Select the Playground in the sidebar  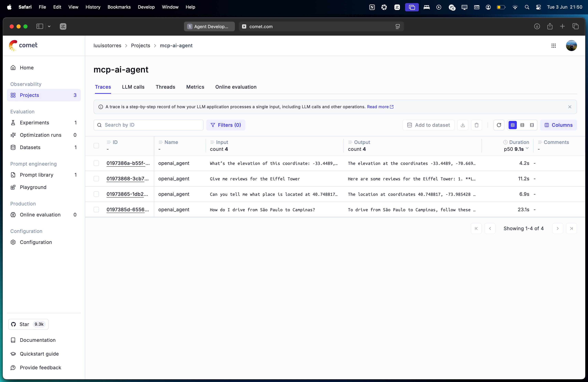click(x=33, y=187)
